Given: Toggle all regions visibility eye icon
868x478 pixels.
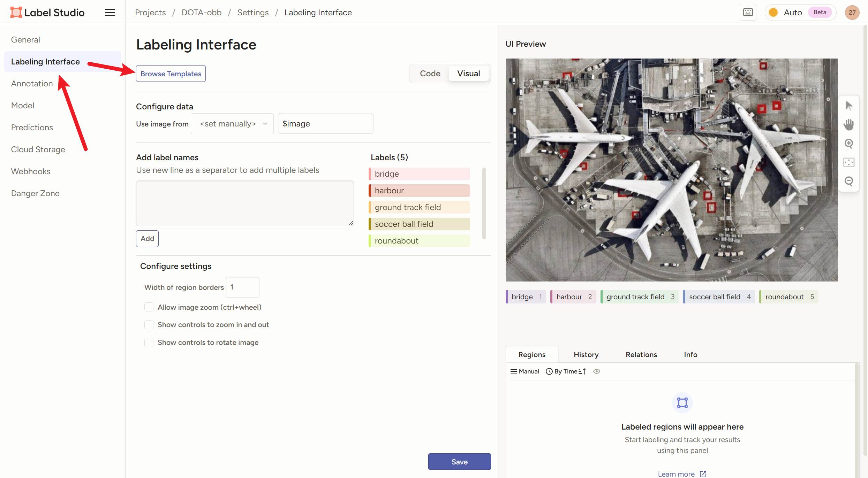Looking at the screenshot, I should [597, 371].
